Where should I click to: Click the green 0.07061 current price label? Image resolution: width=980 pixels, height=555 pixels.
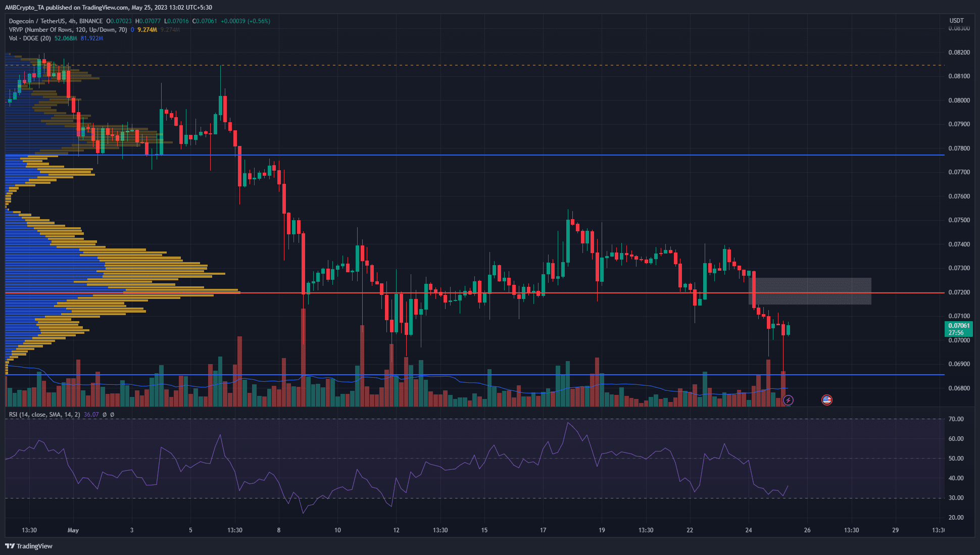click(x=958, y=329)
